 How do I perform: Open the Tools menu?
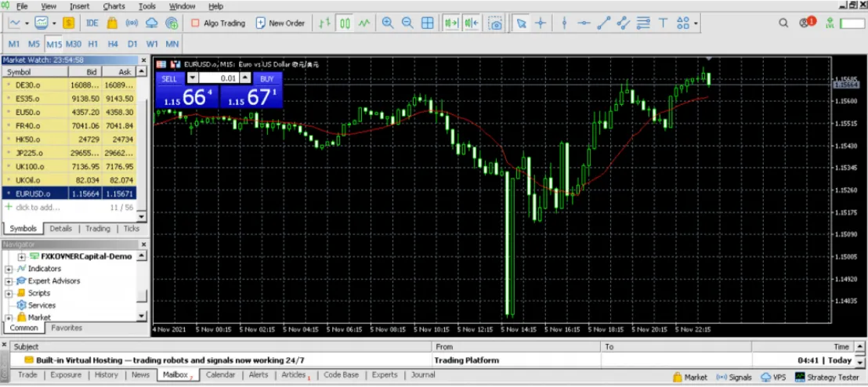point(147,6)
